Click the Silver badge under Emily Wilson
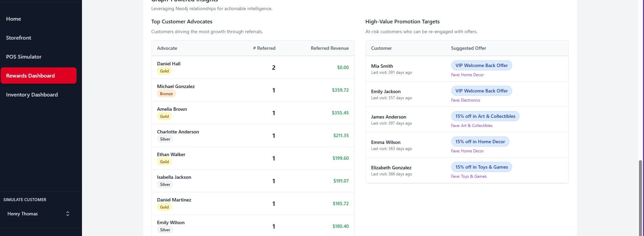 (x=165, y=230)
